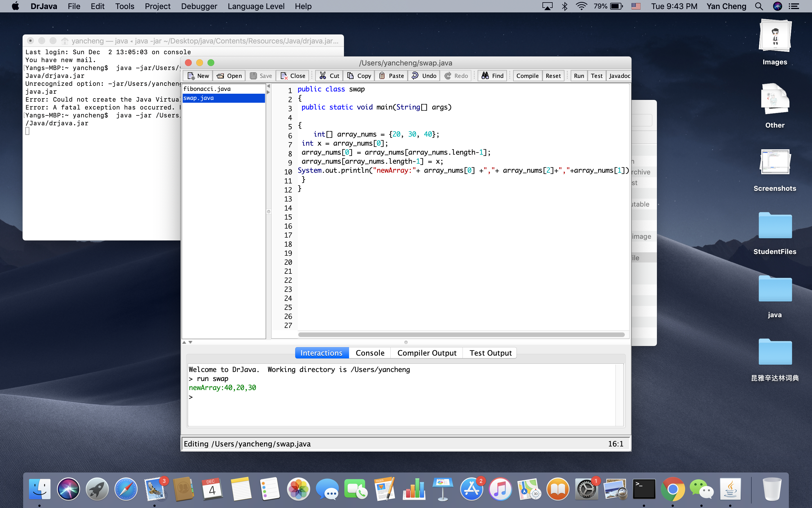
Task: Click the Open toolbar button in DrJava
Action: (x=229, y=76)
